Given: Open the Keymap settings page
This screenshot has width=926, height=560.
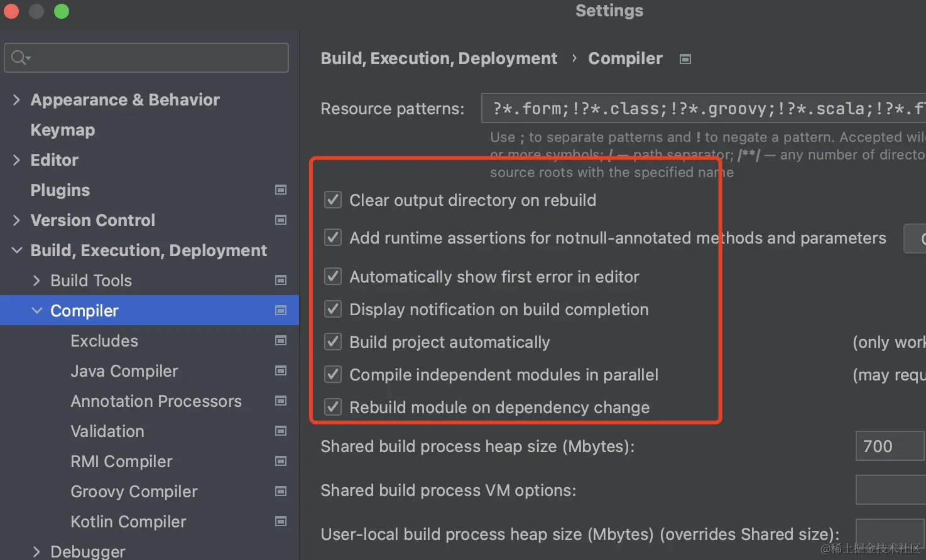Looking at the screenshot, I should tap(63, 130).
